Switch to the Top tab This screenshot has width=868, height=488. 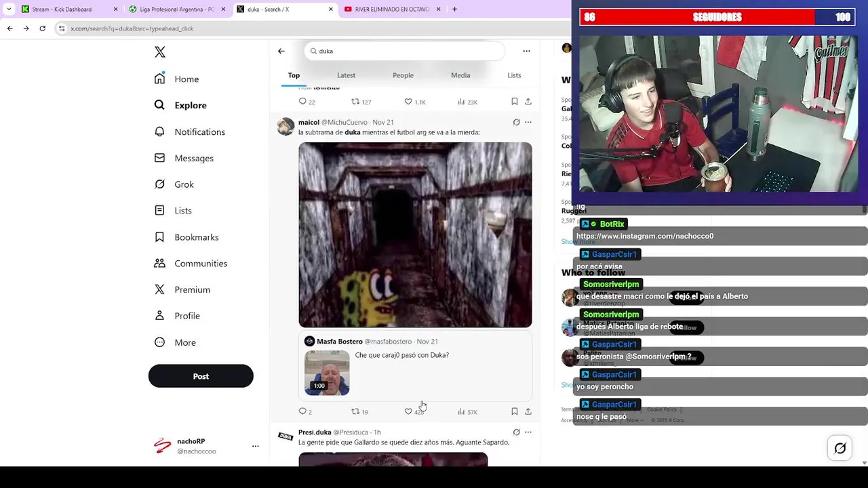point(294,75)
